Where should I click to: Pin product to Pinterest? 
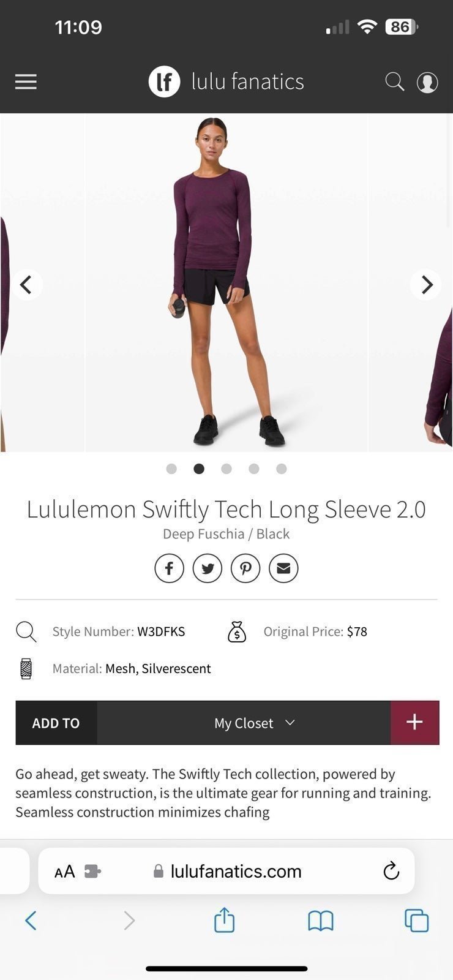pos(245,568)
